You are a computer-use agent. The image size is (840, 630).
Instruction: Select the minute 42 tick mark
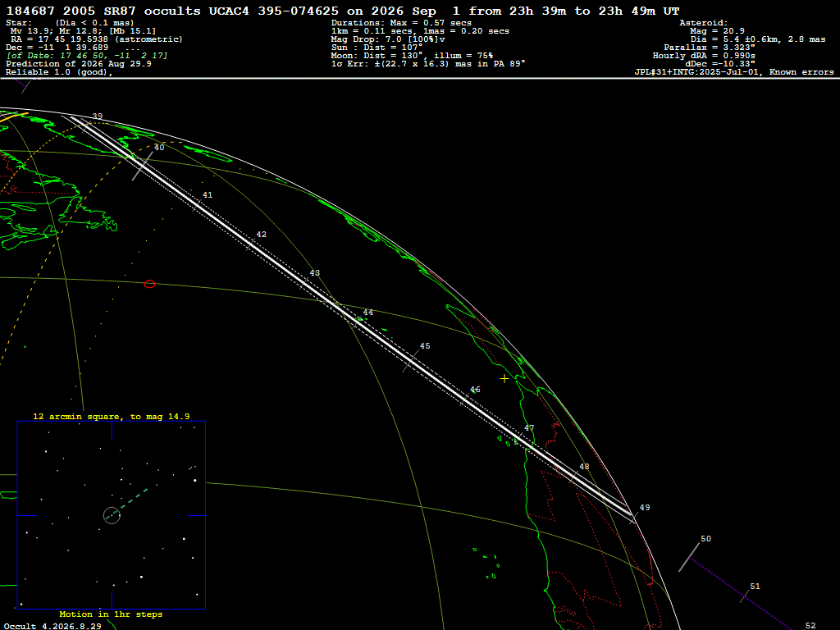(x=251, y=244)
